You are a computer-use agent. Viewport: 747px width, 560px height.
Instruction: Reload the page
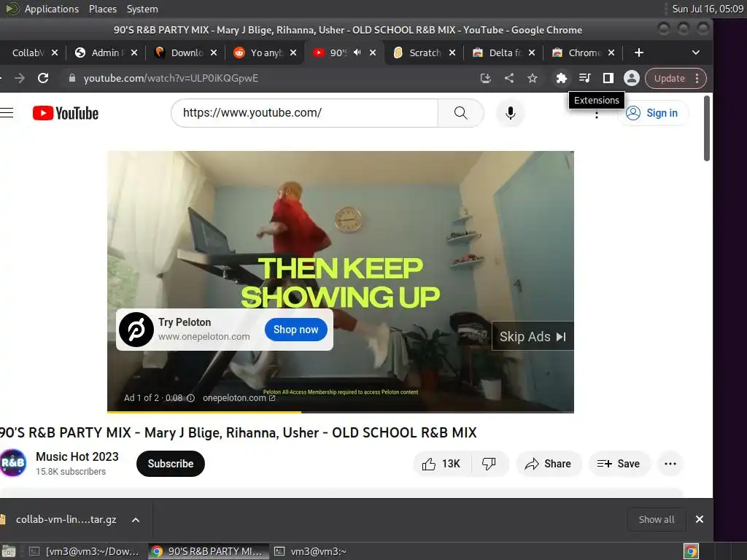(43, 78)
